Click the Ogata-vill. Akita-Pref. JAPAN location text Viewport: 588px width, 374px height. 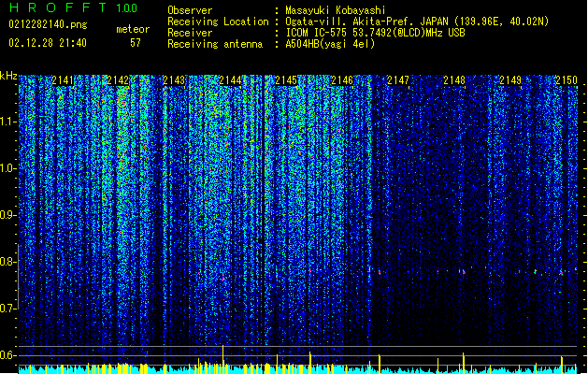pyautogui.click(x=417, y=22)
